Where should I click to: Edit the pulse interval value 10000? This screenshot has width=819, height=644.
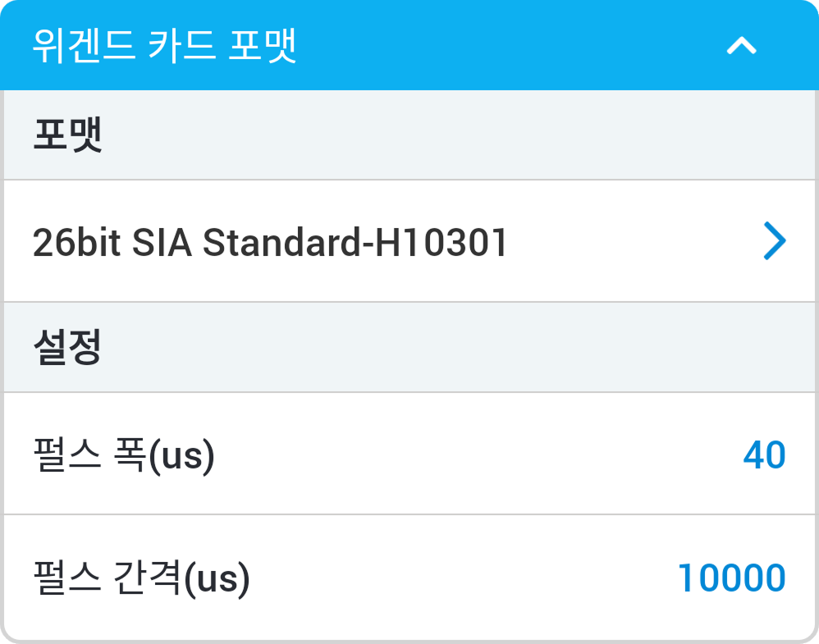click(731, 578)
